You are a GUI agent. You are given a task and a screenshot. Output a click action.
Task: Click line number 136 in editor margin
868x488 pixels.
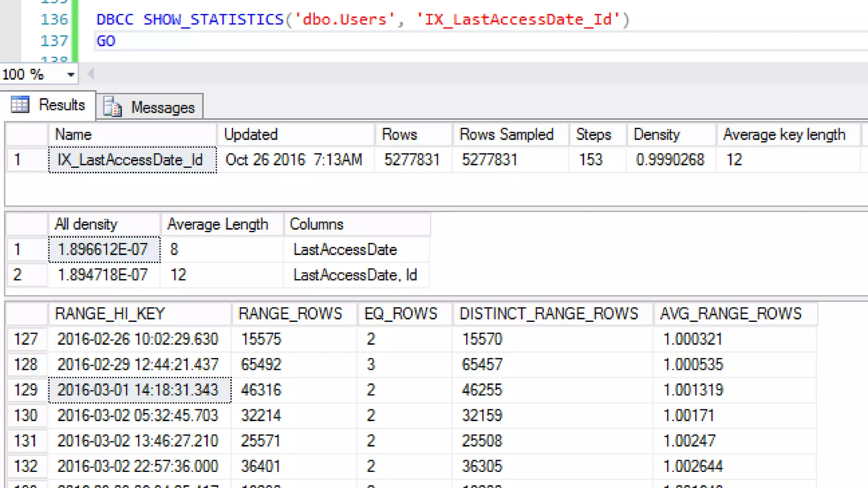54,19
